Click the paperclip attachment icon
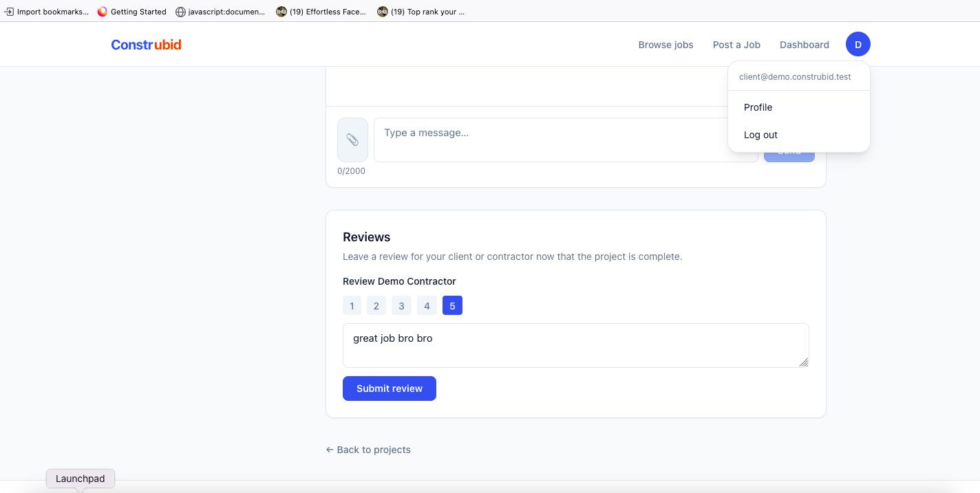The width and height of the screenshot is (980, 493). [352, 140]
